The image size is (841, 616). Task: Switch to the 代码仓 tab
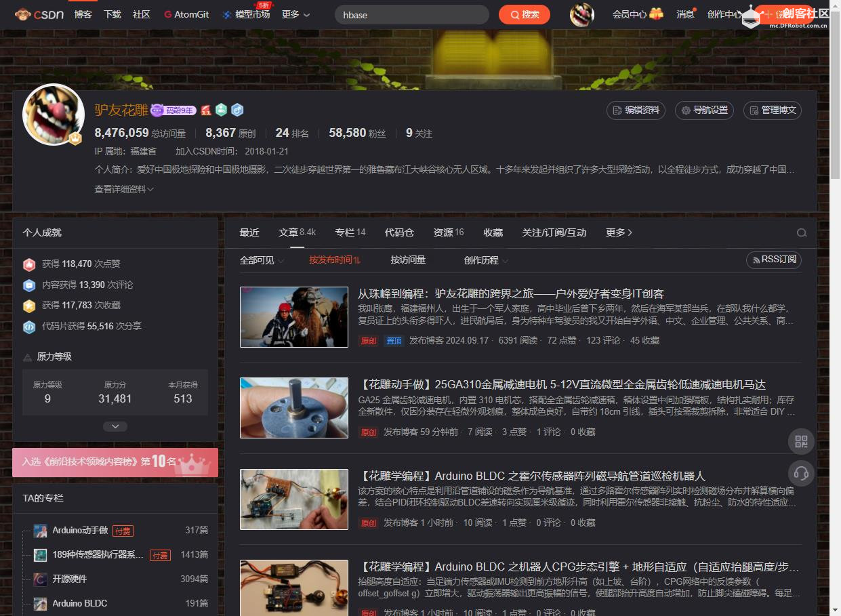coord(399,232)
